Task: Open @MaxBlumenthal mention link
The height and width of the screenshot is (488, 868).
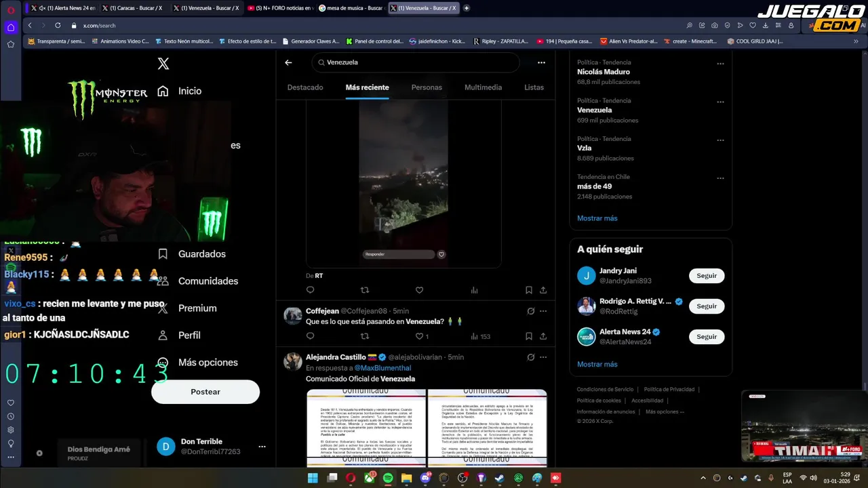Action: (382, 368)
